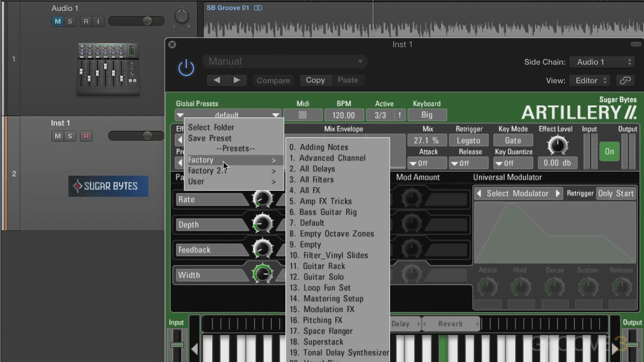The image size is (644, 362).
Task: Adjust the Audio 1 pan knob
Action: (x=182, y=16)
